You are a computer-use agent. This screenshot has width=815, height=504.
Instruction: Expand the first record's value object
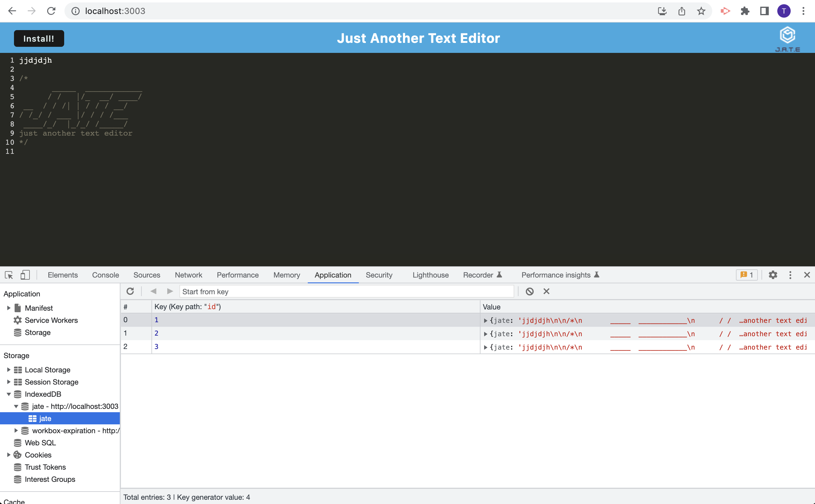click(x=486, y=320)
